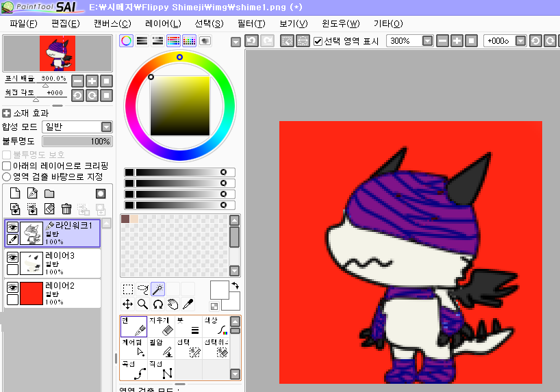Select the 레이어3 layer
Image resolution: width=560 pixels, height=392 pixels.
click(x=53, y=263)
